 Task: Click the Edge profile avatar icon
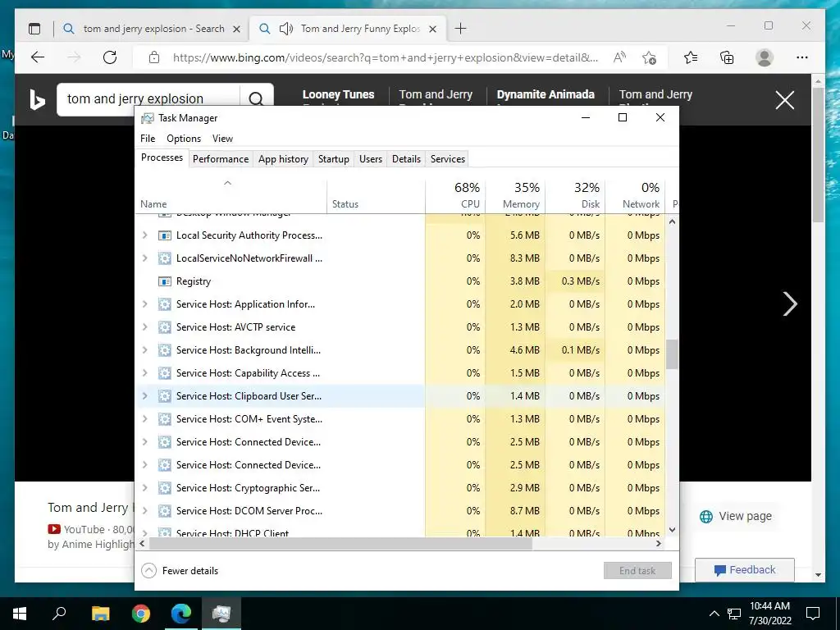click(765, 57)
